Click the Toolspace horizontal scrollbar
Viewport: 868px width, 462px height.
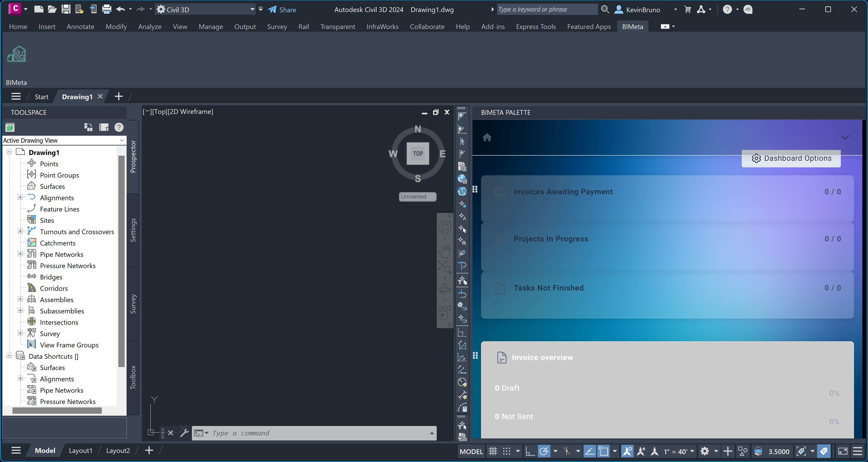tap(57, 410)
